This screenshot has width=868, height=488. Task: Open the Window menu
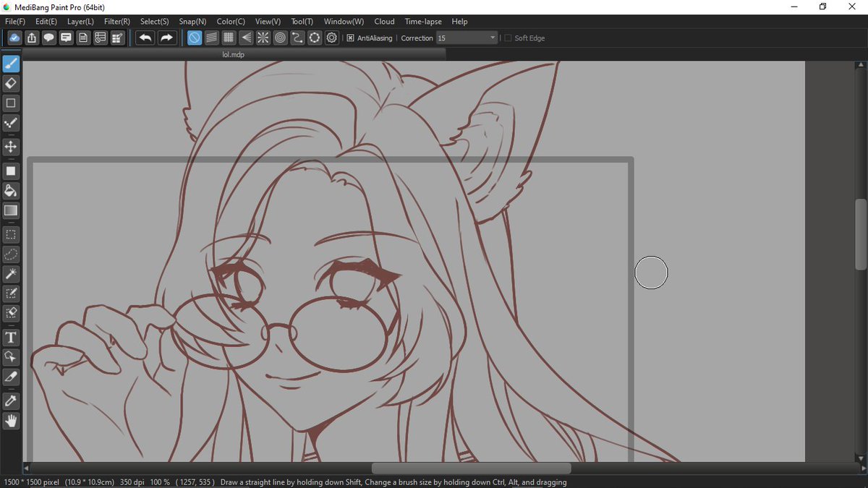point(344,22)
